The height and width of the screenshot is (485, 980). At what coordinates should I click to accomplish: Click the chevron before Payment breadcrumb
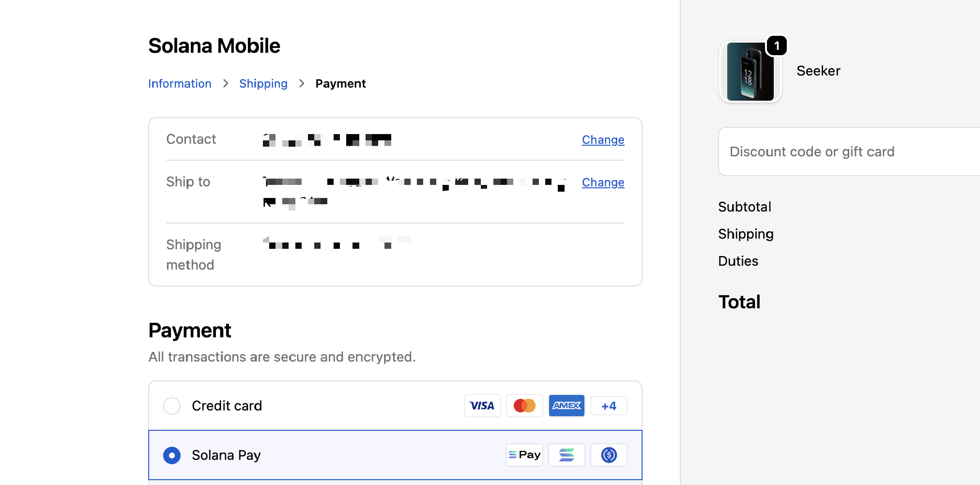[302, 84]
